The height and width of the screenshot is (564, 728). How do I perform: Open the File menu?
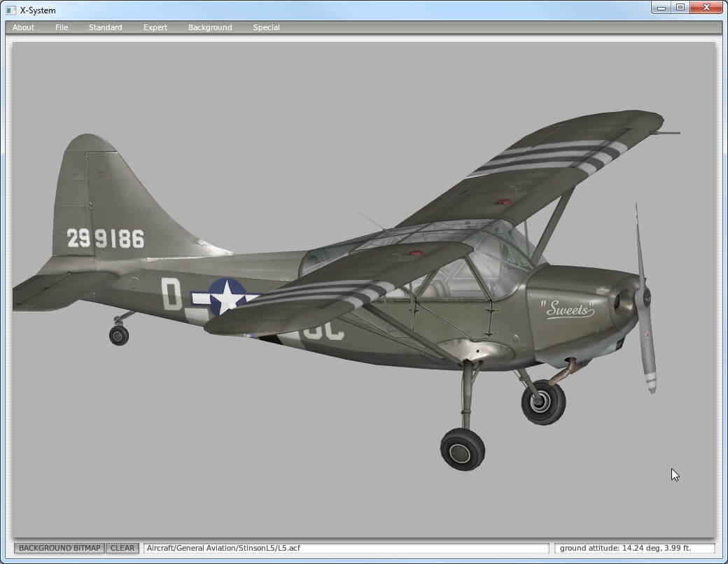[62, 27]
